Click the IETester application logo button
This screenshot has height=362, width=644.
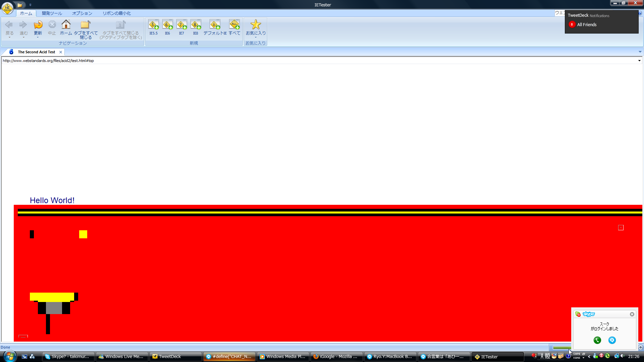pyautogui.click(x=7, y=7)
